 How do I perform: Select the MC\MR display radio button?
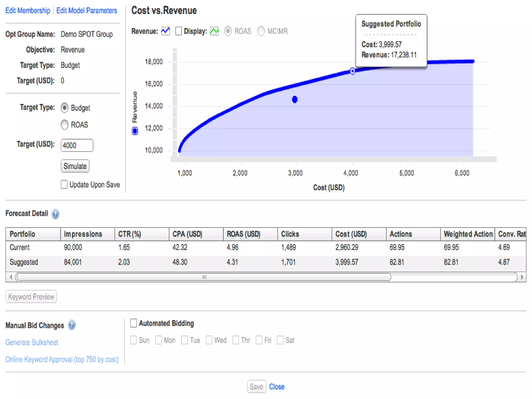[261, 31]
